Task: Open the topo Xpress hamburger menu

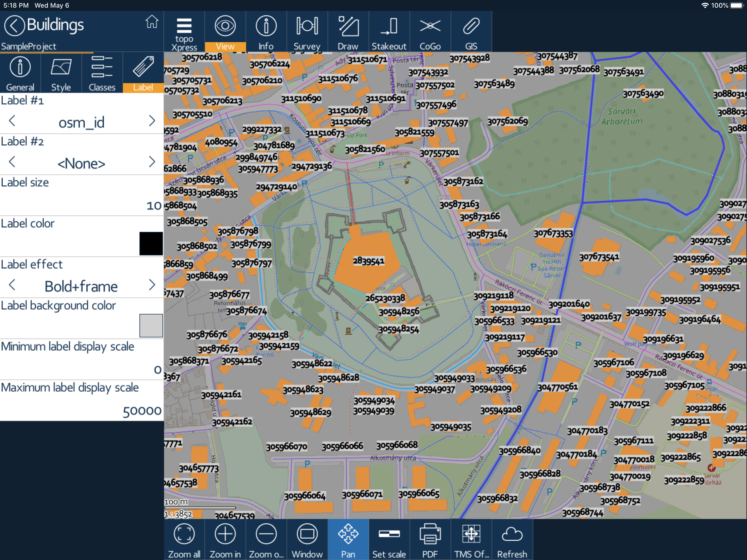Action: tap(184, 31)
